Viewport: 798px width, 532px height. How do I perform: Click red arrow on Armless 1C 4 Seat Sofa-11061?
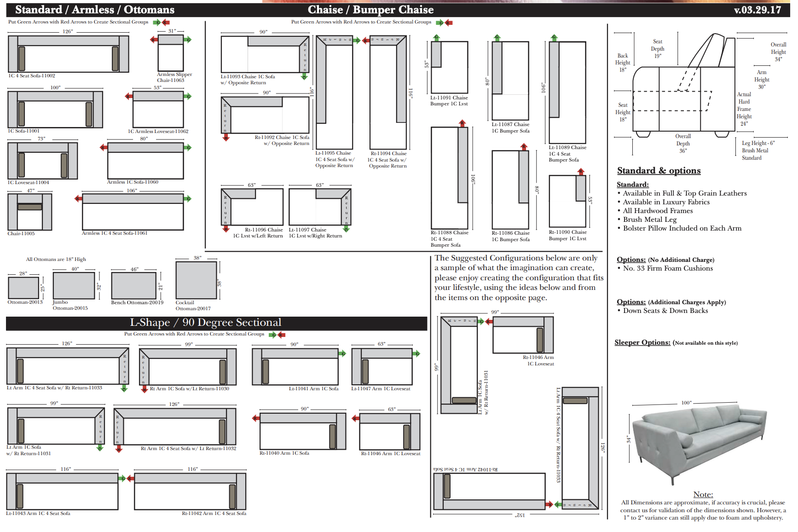[x=78, y=199]
